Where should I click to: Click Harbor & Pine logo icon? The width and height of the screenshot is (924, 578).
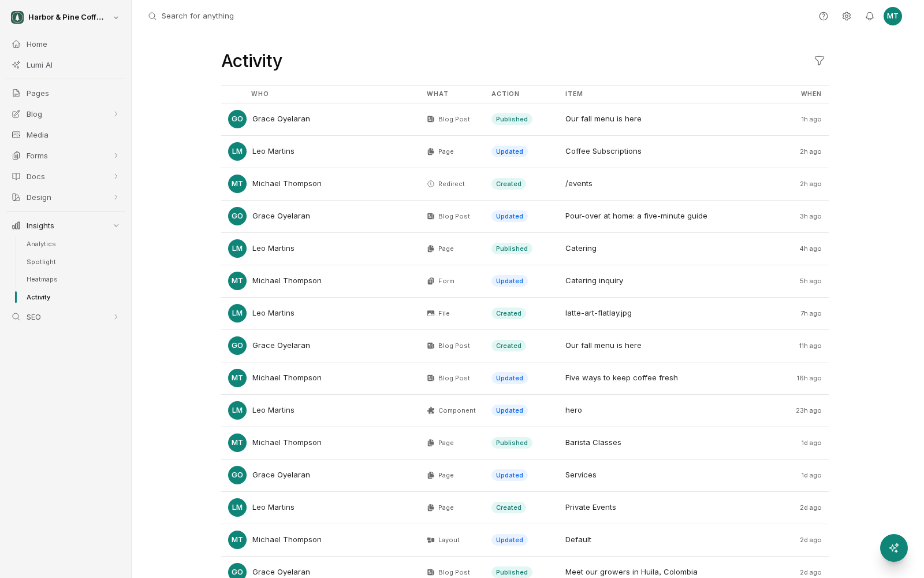pyautogui.click(x=17, y=17)
